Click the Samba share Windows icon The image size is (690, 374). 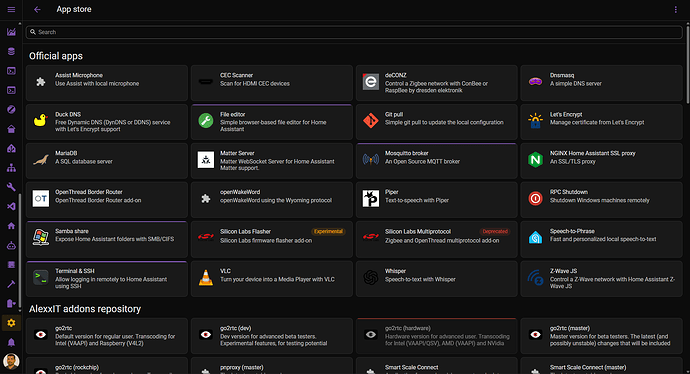tap(40, 238)
